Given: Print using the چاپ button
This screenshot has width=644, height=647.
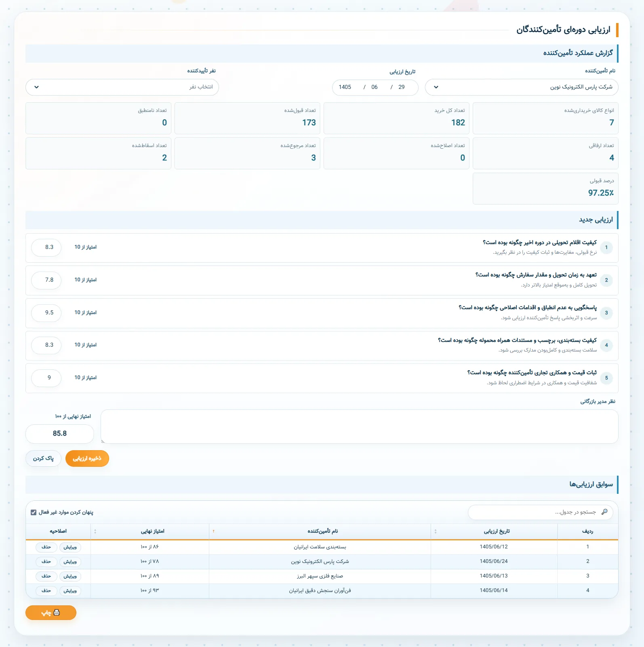Looking at the screenshot, I should point(51,613).
